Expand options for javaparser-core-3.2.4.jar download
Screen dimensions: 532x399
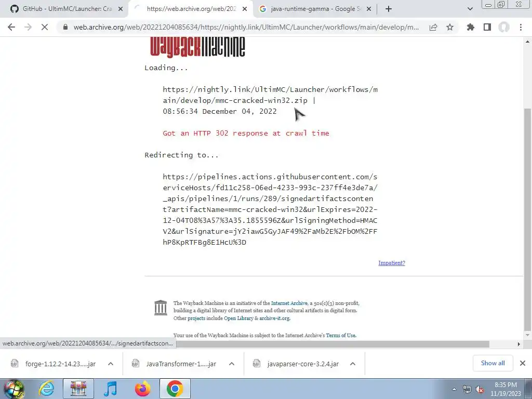[353, 364]
